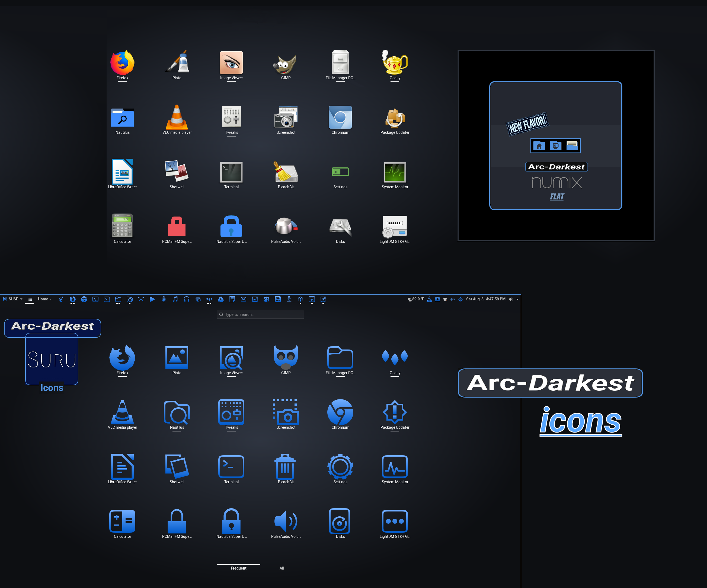
Task: Open system menu arrow beside volume
Action: (517, 299)
